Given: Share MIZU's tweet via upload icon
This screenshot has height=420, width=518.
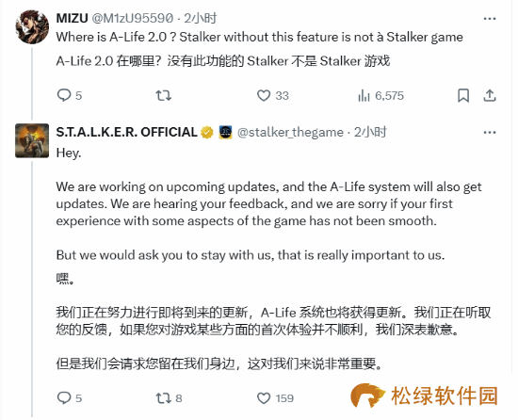Looking at the screenshot, I should (490, 96).
